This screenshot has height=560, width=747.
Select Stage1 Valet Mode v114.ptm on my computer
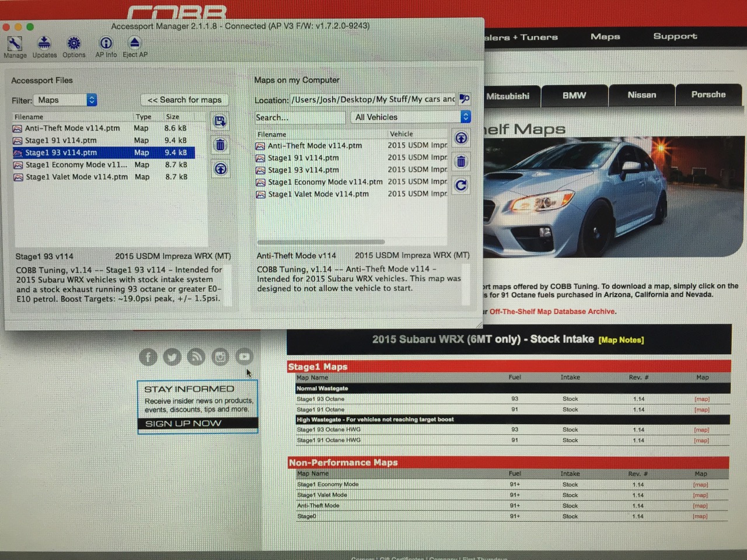352,194
